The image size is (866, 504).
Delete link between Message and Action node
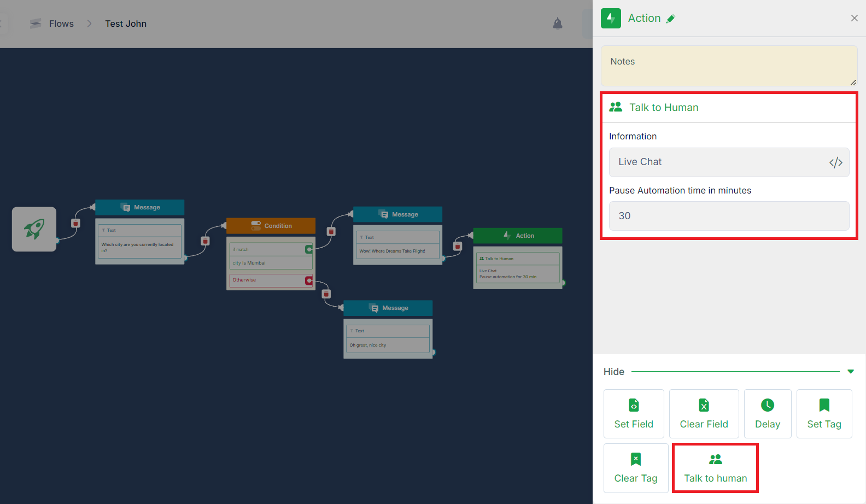click(x=458, y=247)
